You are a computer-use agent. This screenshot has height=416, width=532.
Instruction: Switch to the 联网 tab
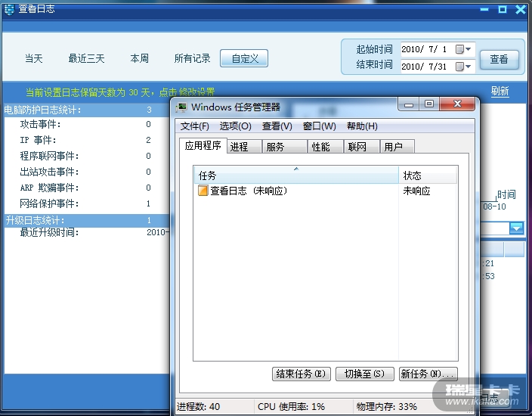(361, 147)
